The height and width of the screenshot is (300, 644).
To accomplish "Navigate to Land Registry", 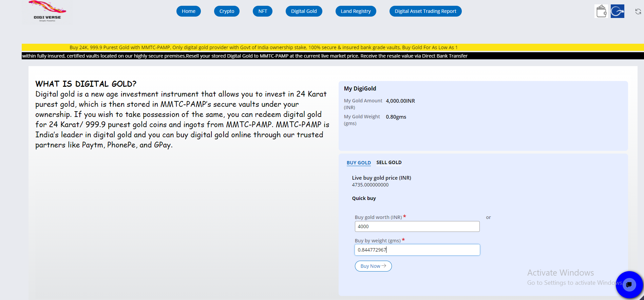I will 356,11.
